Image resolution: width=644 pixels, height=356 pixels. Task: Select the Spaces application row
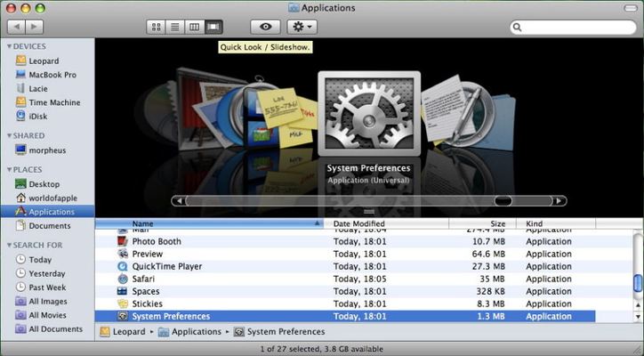point(345,291)
